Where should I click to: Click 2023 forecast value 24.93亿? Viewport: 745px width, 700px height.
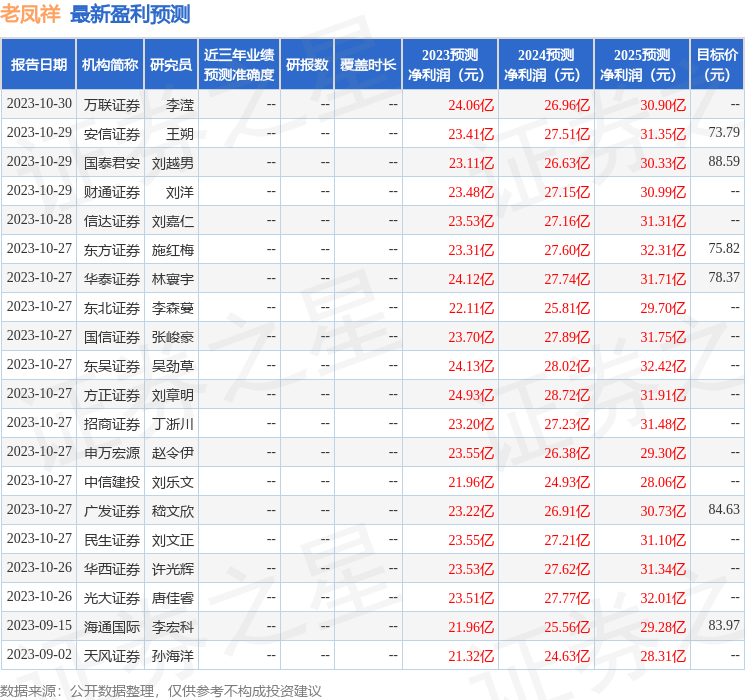(x=471, y=395)
